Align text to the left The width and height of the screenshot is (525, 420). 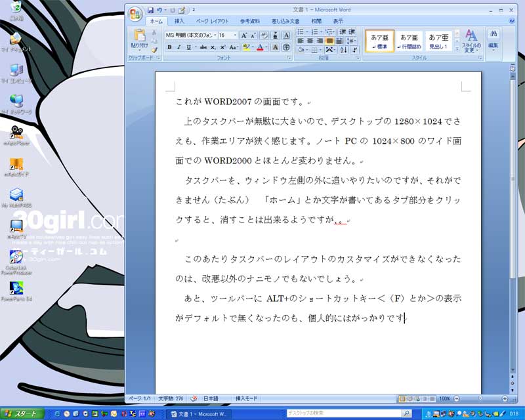click(x=301, y=41)
